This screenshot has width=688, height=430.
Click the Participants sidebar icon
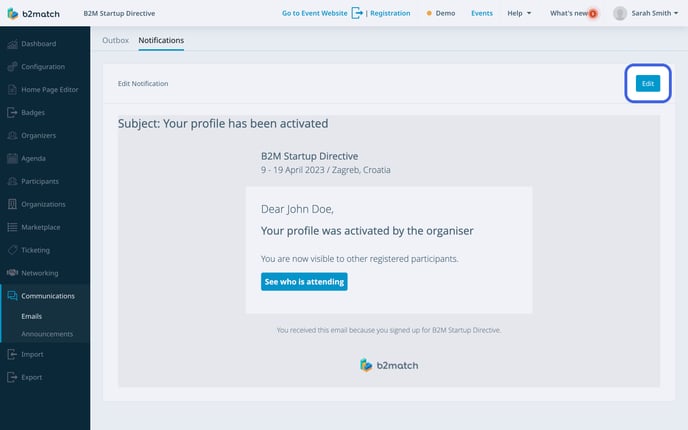point(12,181)
